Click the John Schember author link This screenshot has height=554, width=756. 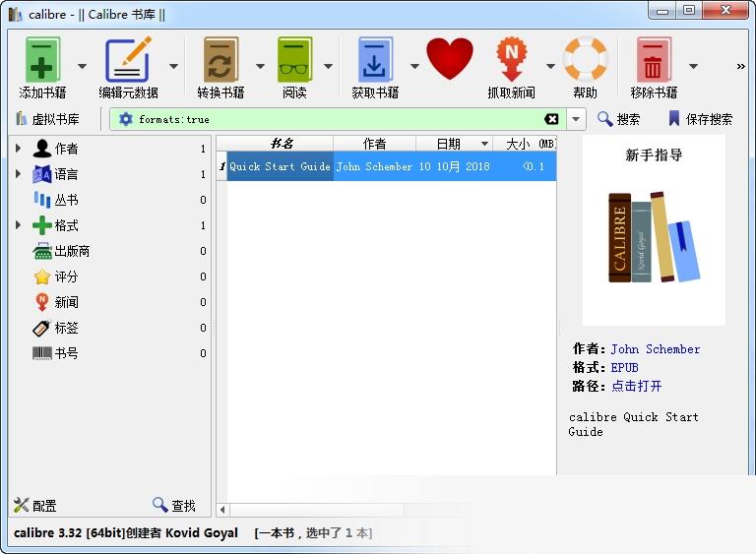(x=656, y=349)
